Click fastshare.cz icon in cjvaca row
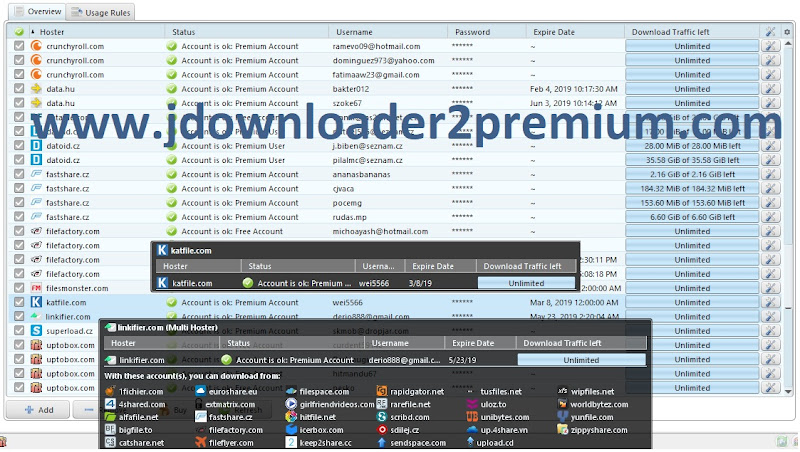The width and height of the screenshot is (800, 452). click(x=36, y=188)
